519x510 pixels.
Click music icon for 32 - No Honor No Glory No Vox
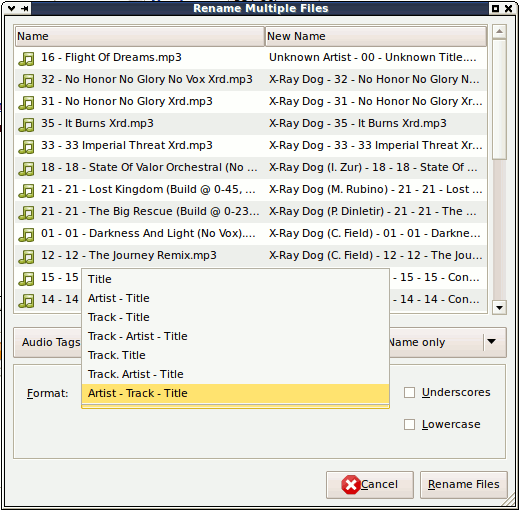(26, 81)
